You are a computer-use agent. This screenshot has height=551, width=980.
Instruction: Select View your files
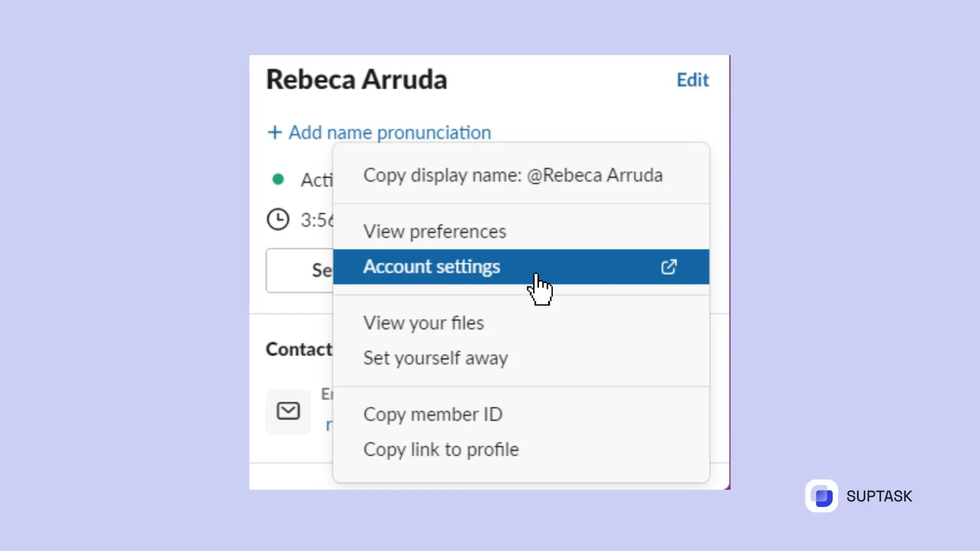tap(424, 322)
